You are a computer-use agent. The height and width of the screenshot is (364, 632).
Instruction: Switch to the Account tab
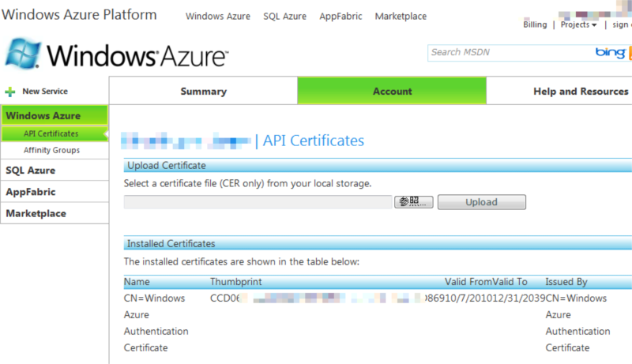tap(392, 91)
